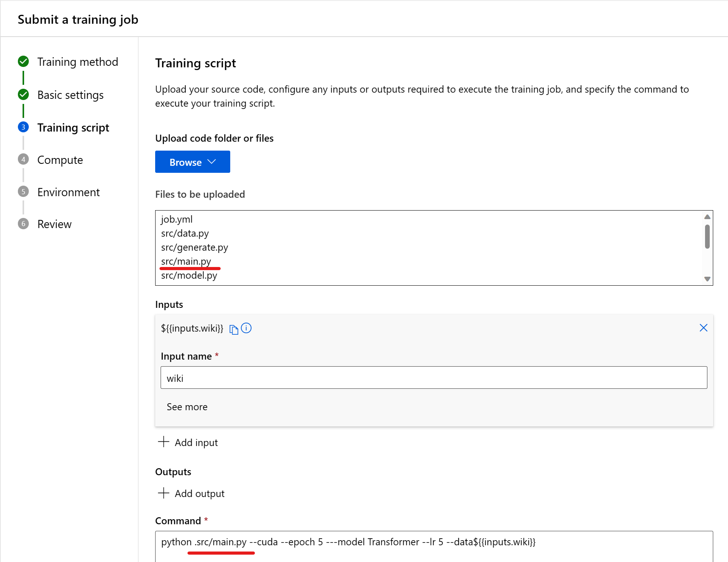Open the Environment step
The width and height of the screenshot is (728, 562).
click(68, 192)
